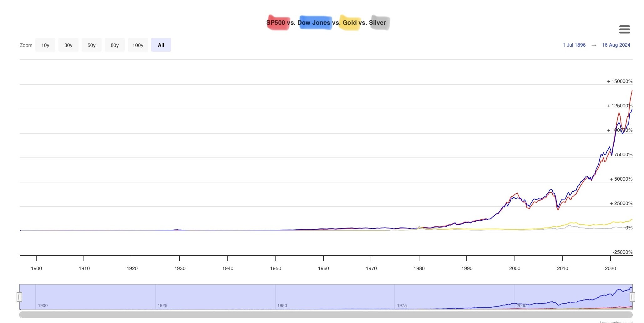
Task: Toggle the Dow Jones series visibility
Action: pos(313,23)
